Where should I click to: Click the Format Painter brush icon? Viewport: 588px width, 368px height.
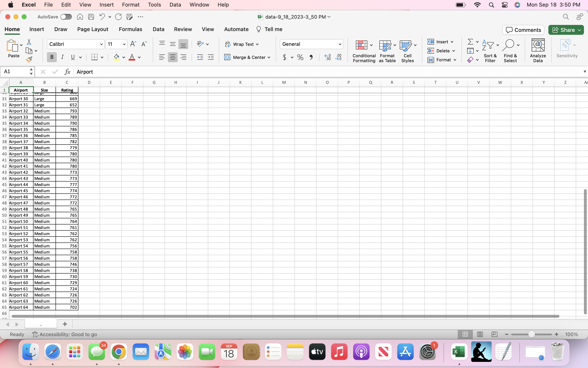(x=29, y=59)
